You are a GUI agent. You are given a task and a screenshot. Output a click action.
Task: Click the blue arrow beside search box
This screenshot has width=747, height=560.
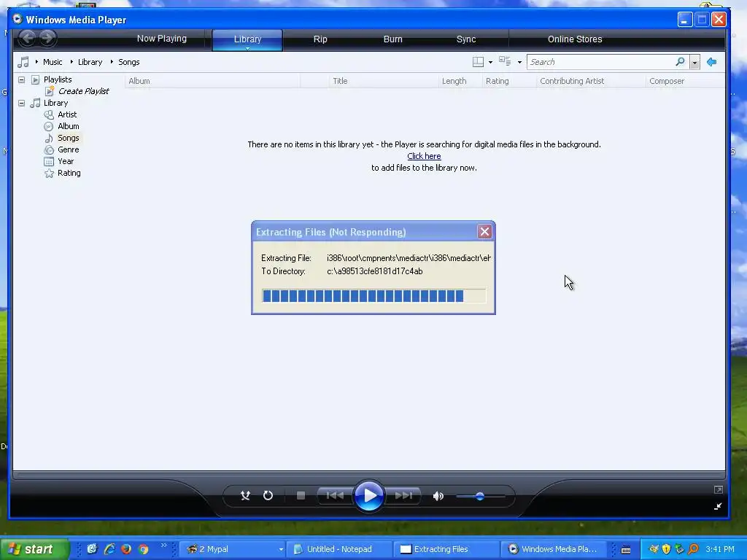point(711,62)
